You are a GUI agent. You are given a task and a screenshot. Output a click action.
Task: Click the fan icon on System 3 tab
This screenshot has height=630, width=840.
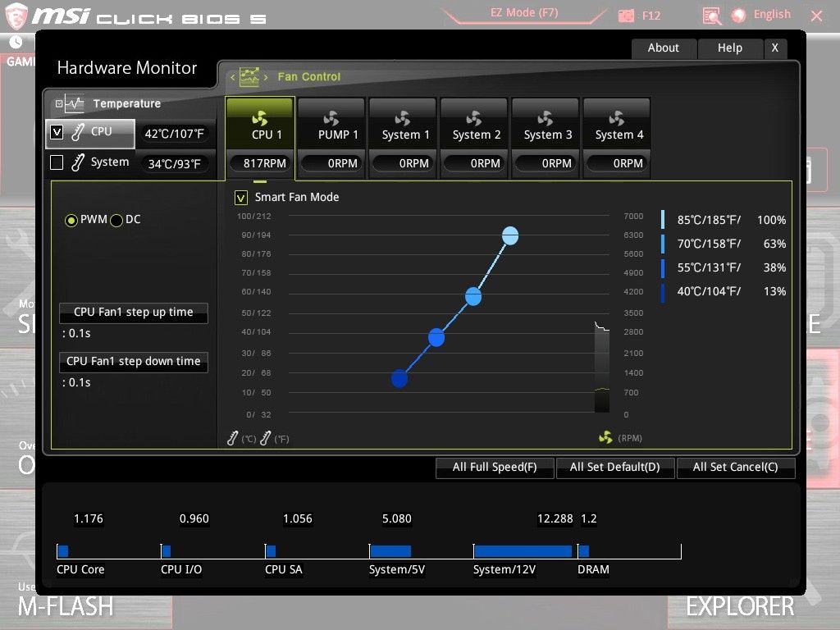click(545, 118)
